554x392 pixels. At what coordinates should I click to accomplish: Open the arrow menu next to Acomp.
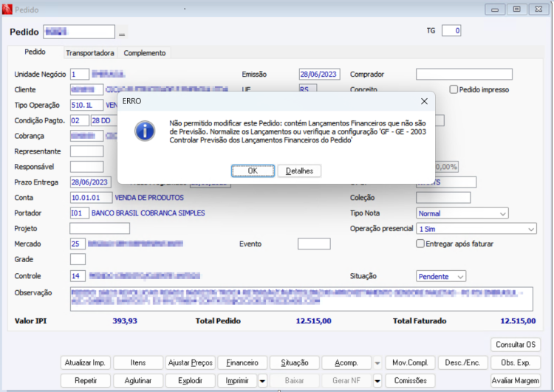tap(377, 362)
